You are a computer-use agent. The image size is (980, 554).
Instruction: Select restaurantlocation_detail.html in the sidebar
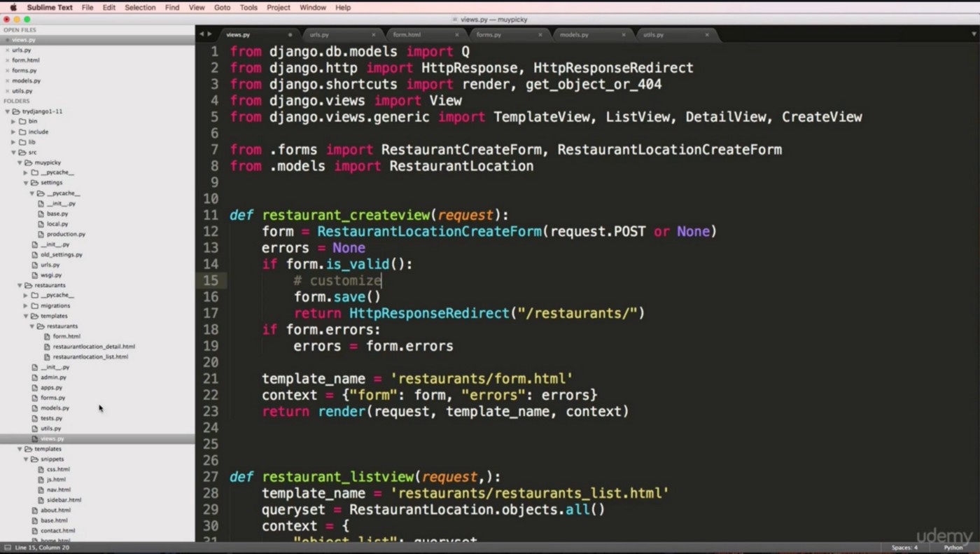(x=94, y=346)
